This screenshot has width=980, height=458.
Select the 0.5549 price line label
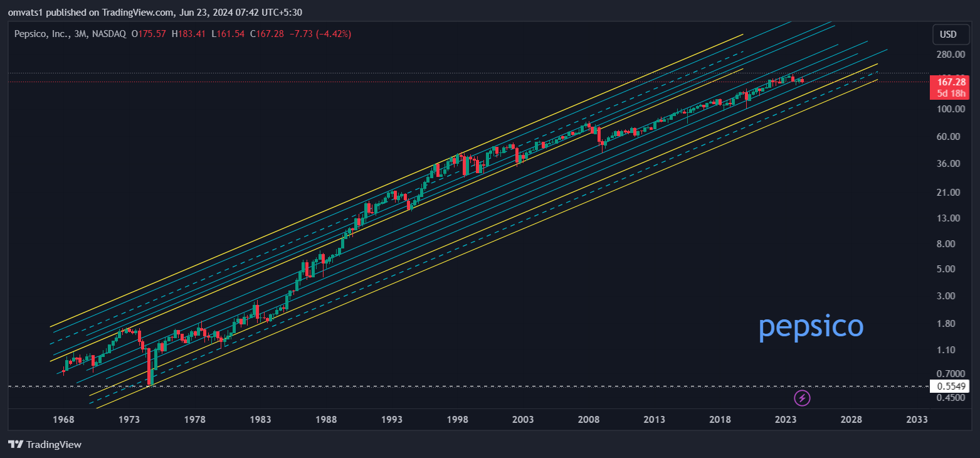[950, 386]
